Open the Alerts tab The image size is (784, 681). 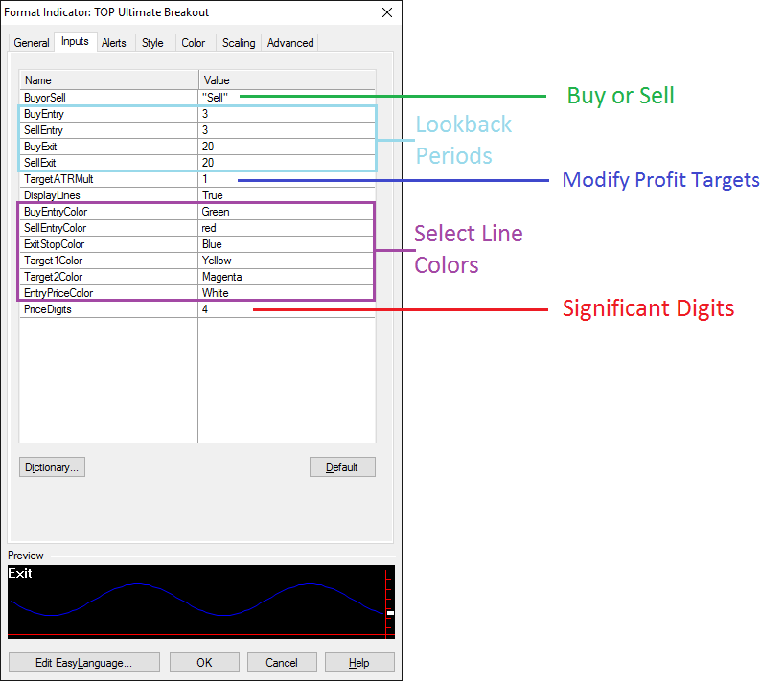point(114,43)
